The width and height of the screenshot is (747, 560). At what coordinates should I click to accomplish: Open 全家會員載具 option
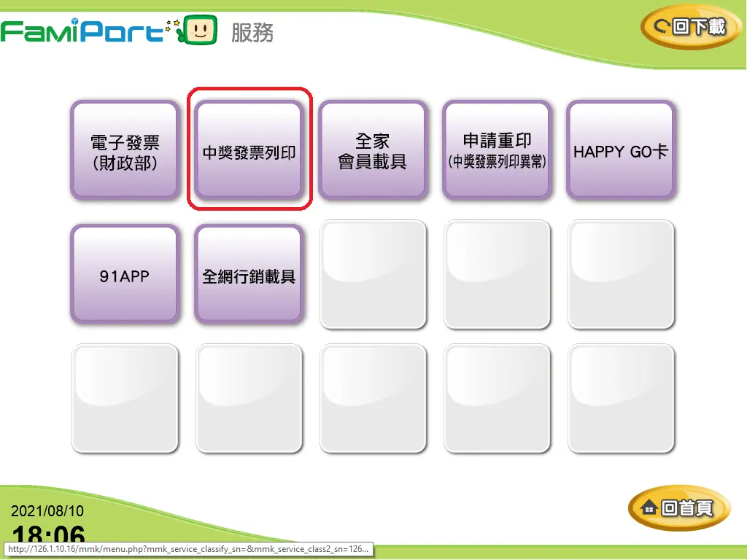point(373,150)
